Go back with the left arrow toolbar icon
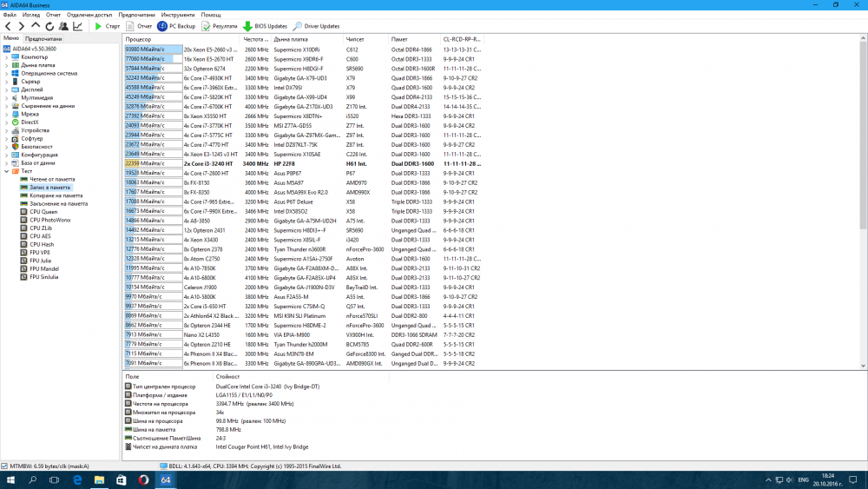 [8, 26]
